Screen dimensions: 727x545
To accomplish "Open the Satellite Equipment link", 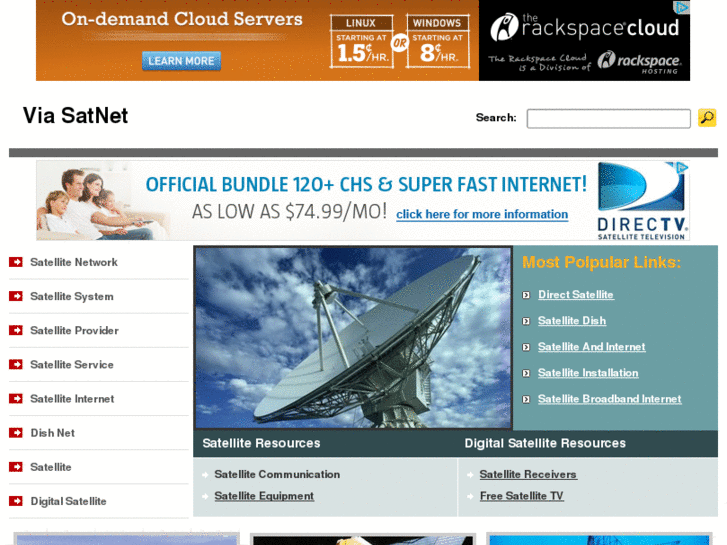I will click(264, 496).
